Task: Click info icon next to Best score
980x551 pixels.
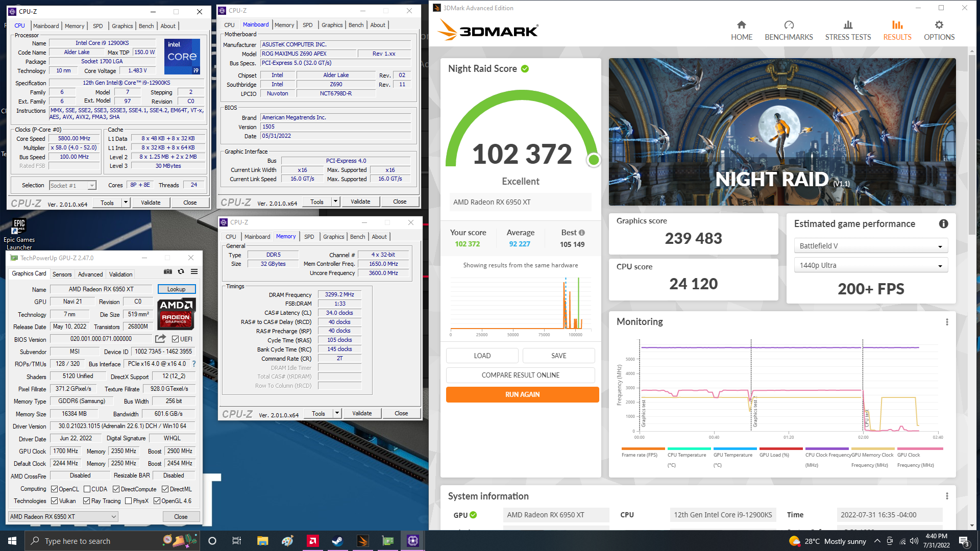Action: pyautogui.click(x=581, y=233)
